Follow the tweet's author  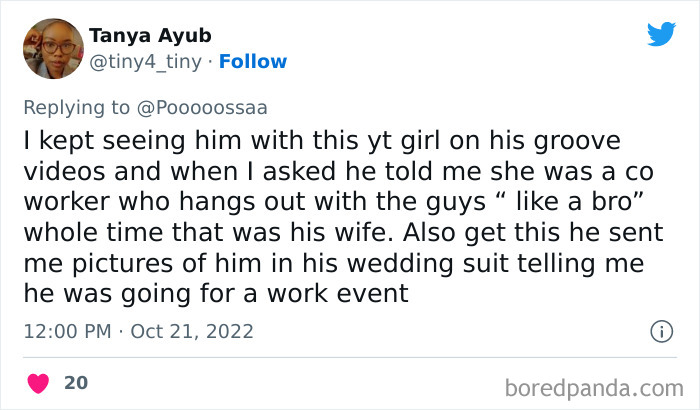[253, 62]
